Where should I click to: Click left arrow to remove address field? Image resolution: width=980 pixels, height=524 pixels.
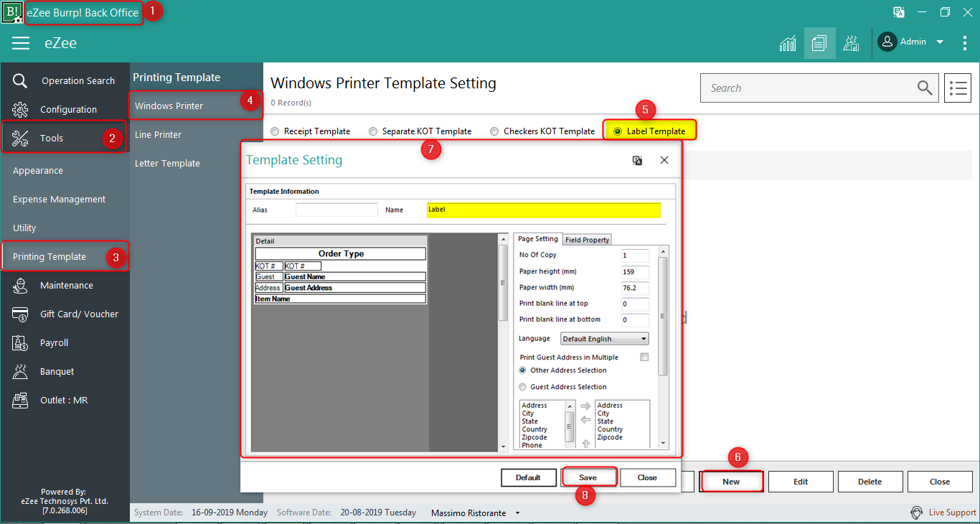pos(585,420)
